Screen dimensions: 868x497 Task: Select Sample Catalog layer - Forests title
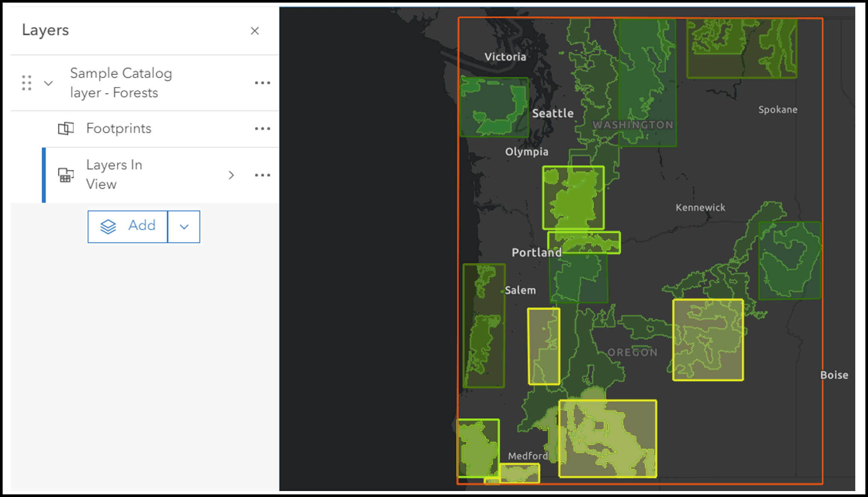click(x=121, y=83)
